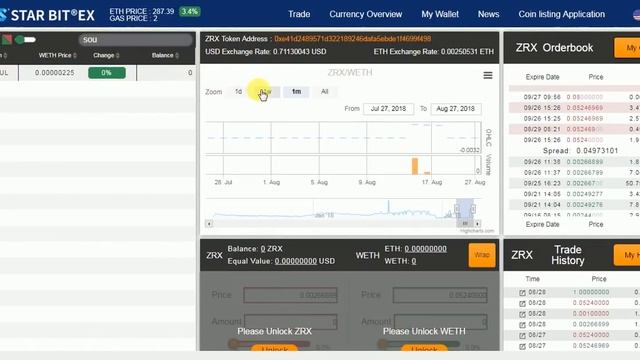Click the Star Bit Ex logo
This screenshot has height=360, width=640.
point(47,16)
